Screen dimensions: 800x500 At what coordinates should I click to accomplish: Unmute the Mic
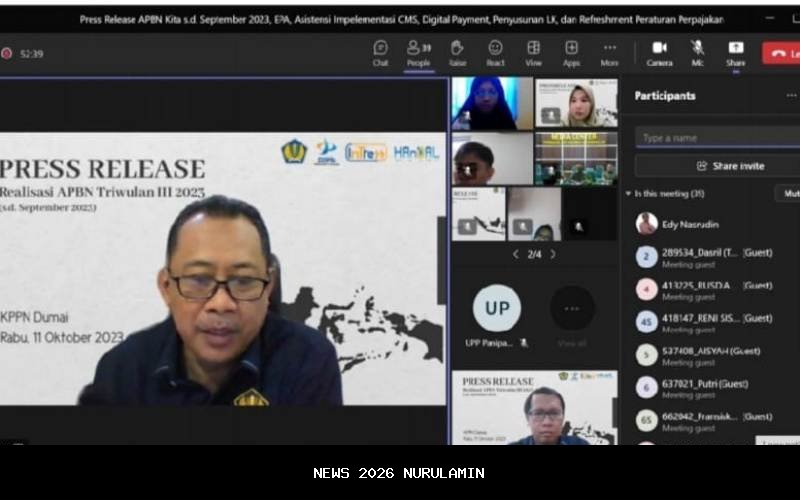(697, 54)
